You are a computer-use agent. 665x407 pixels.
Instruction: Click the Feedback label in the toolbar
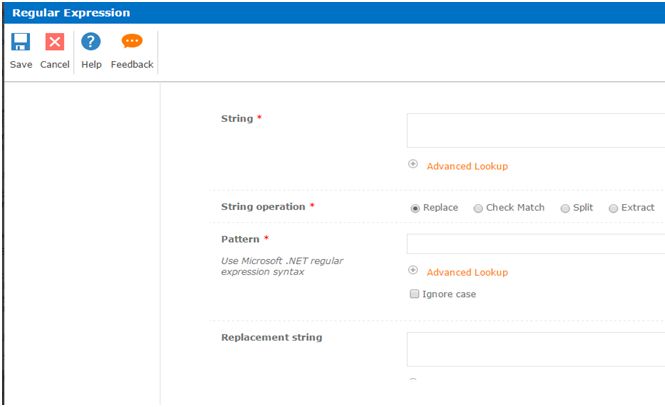click(x=132, y=65)
